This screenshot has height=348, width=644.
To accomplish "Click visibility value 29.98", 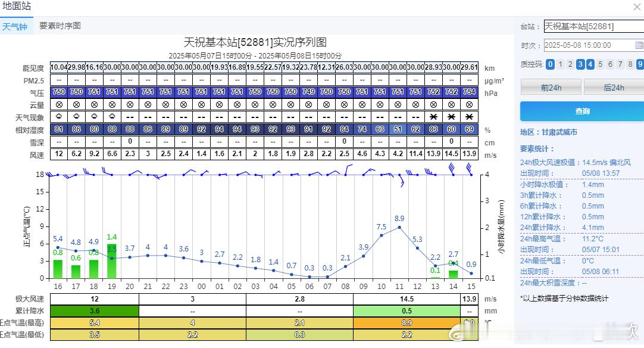I will pyautogui.click(x=76, y=67).
